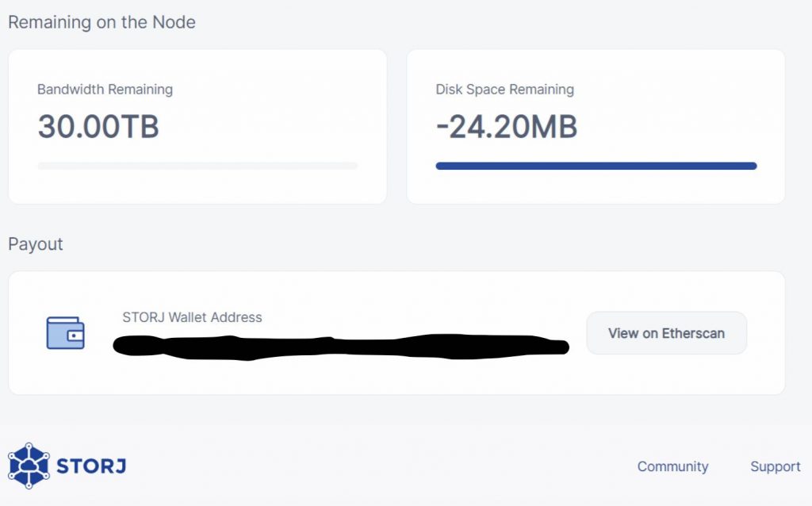Click the STORJ Wallet Address label

click(192, 317)
